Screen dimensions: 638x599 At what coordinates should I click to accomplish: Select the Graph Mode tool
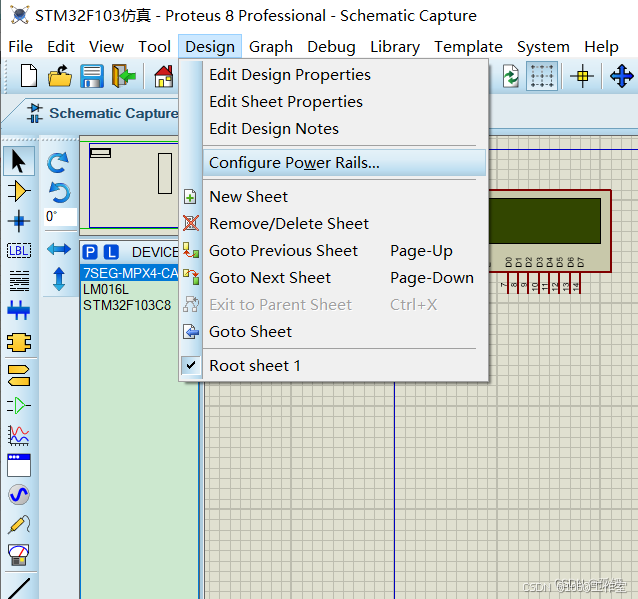point(19,435)
